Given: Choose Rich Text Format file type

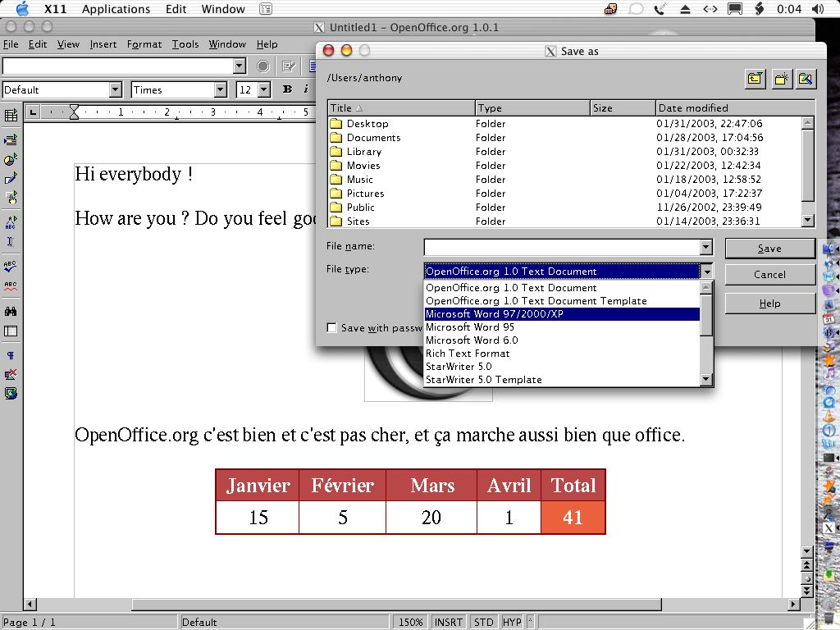Looking at the screenshot, I should [x=561, y=354].
